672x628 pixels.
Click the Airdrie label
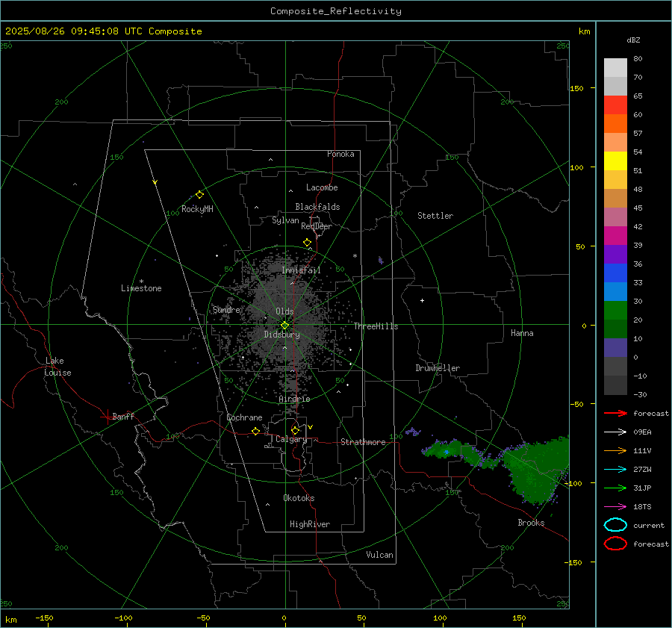[294, 399]
